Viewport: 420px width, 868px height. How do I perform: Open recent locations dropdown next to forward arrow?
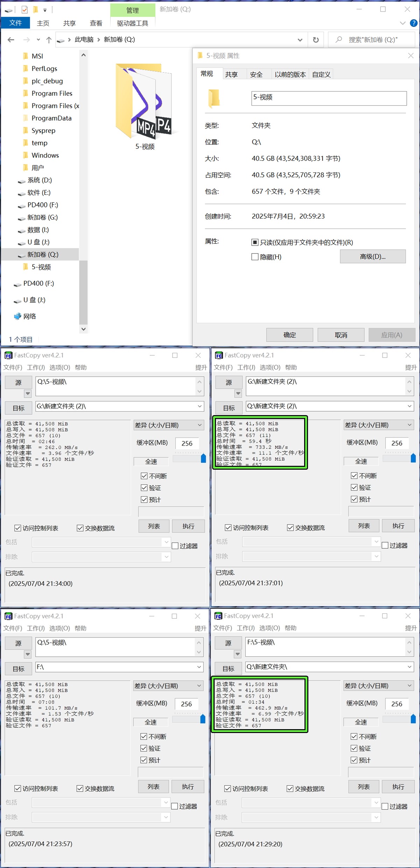(x=38, y=40)
